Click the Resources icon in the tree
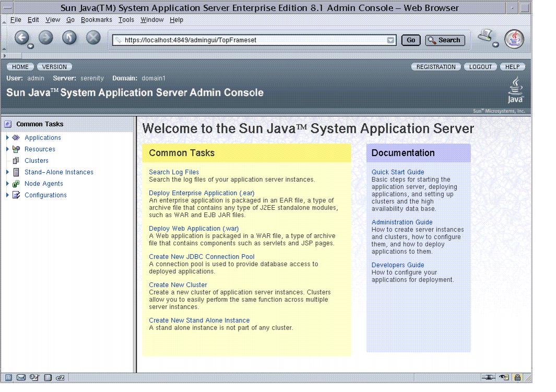This screenshot has height=392, width=556. 16,149
